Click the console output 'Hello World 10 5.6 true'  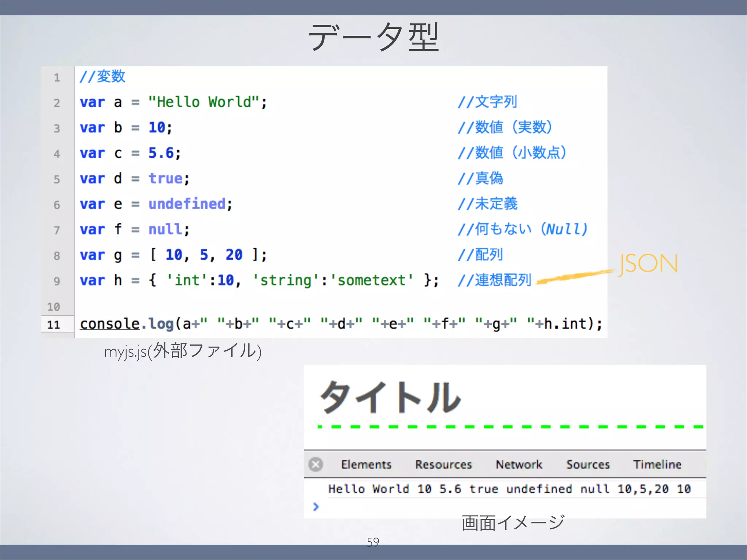pyautogui.click(x=413, y=489)
